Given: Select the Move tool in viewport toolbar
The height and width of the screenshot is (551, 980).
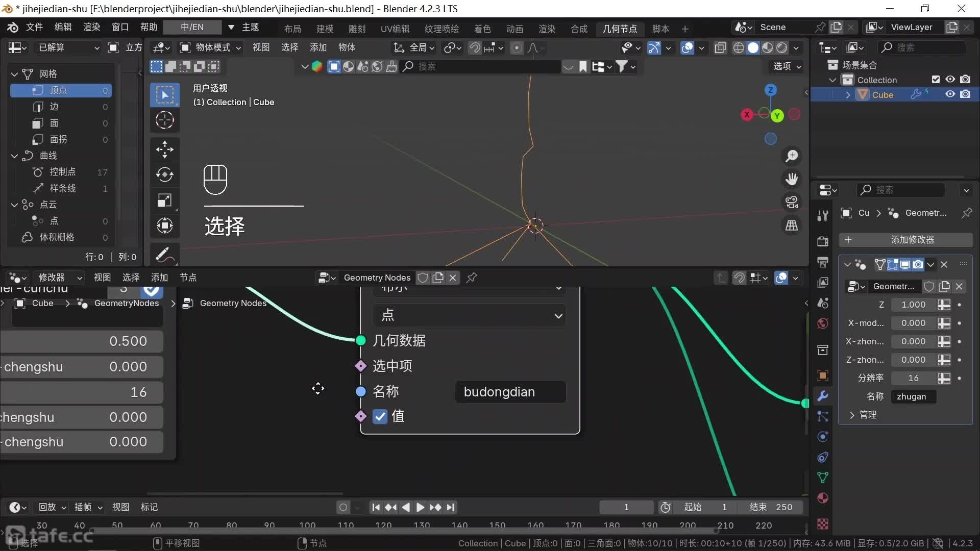Looking at the screenshot, I should [x=164, y=149].
